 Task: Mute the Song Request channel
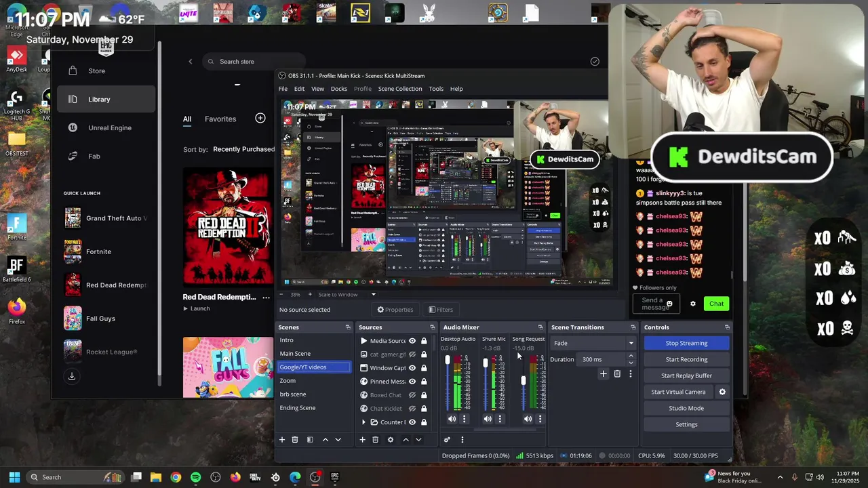[528, 419]
